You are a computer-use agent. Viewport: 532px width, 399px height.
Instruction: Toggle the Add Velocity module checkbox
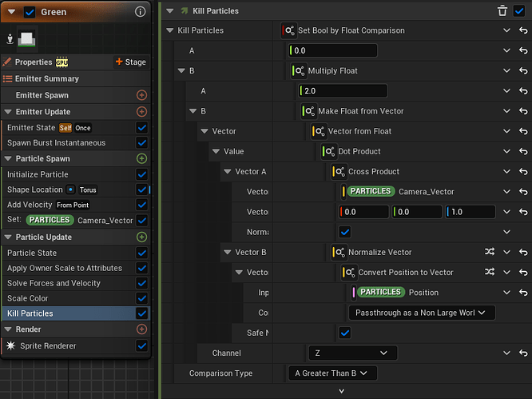pos(142,205)
